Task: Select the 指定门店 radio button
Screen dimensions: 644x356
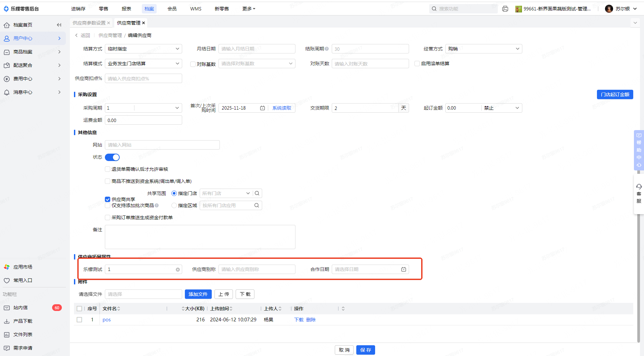Action: click(174, 193)
